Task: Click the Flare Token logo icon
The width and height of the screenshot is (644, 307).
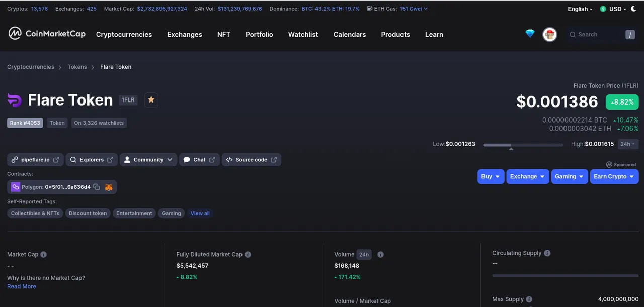Action: point(15,100)
